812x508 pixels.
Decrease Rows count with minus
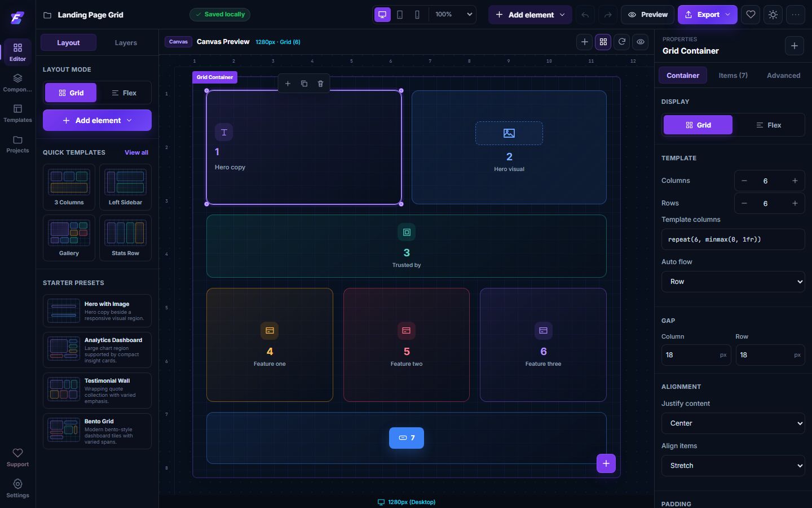point(744,203)
